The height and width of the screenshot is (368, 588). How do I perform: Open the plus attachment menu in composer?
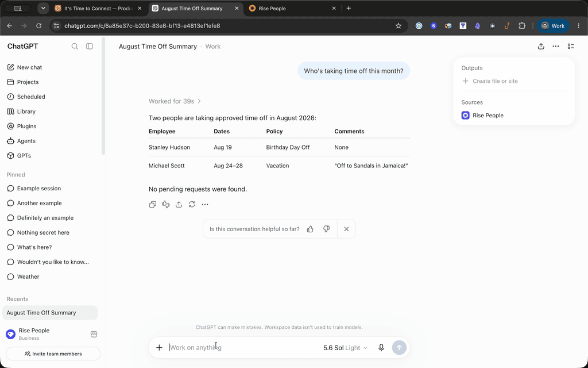[x=159, y=348]
